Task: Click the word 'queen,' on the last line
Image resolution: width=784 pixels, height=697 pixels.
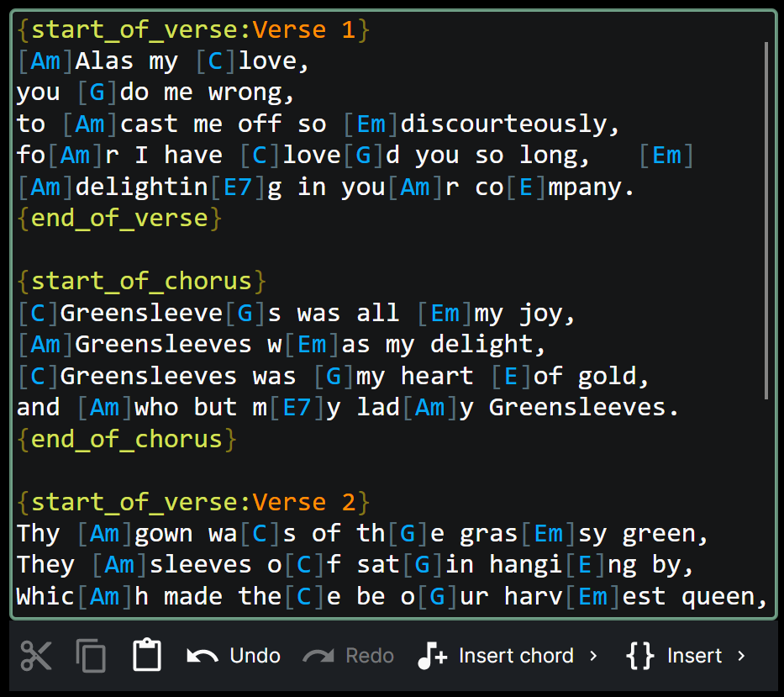Action: coord(724,597)
